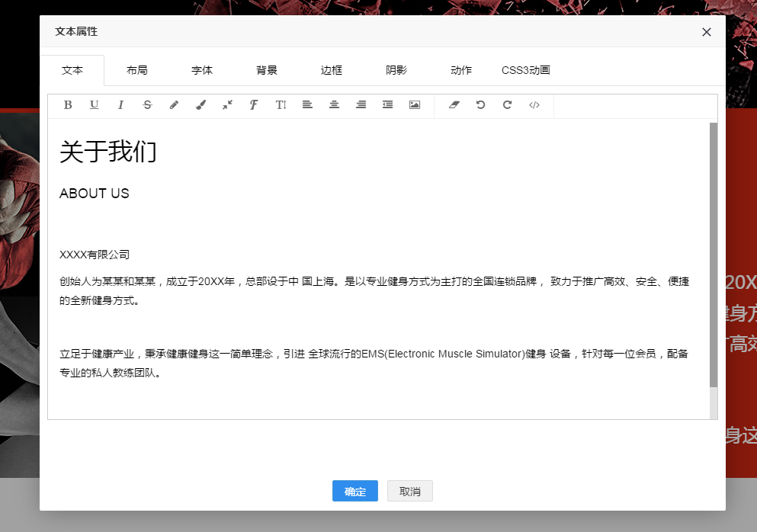
Task: Align text to the right
Action: [x=361, y=105]
